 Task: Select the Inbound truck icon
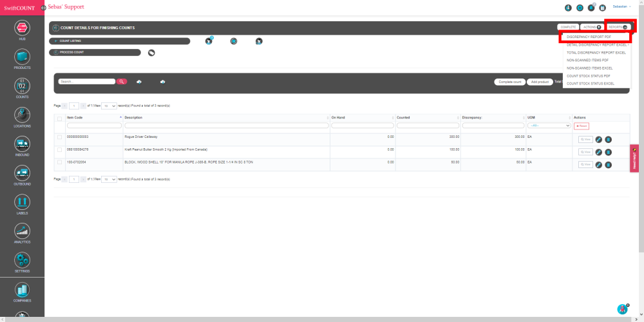(x=22, y=144)
